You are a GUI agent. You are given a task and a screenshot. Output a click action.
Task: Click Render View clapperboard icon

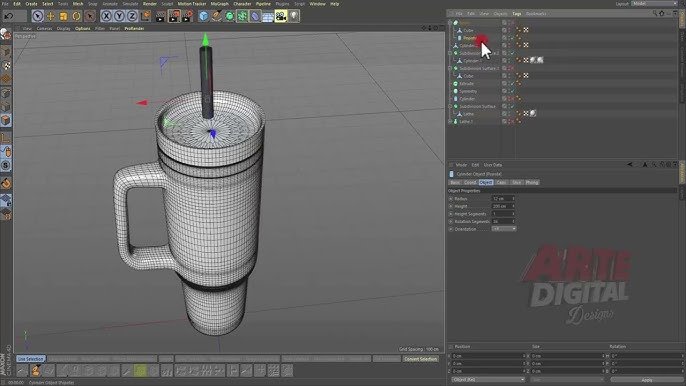161,17
